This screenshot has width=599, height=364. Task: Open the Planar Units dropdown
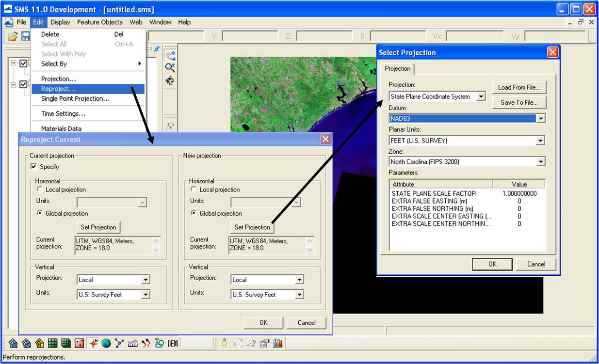(540, 141)
